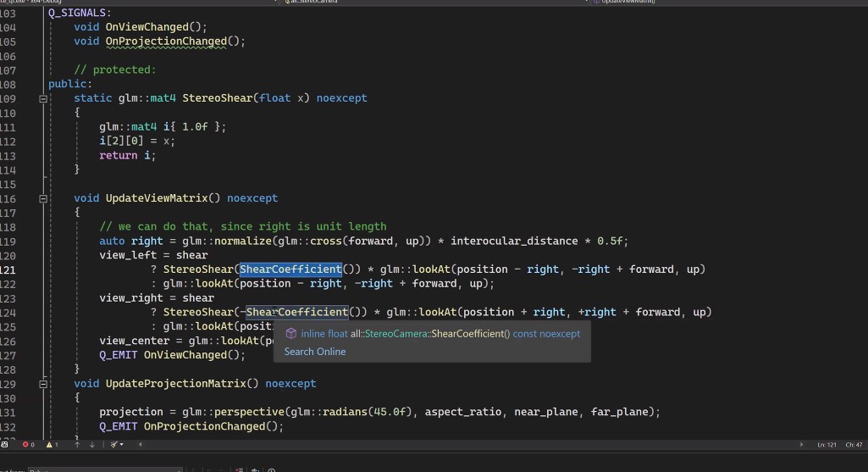
Task: Click the error count indicator icon
Action: click(x=25, y=444)
